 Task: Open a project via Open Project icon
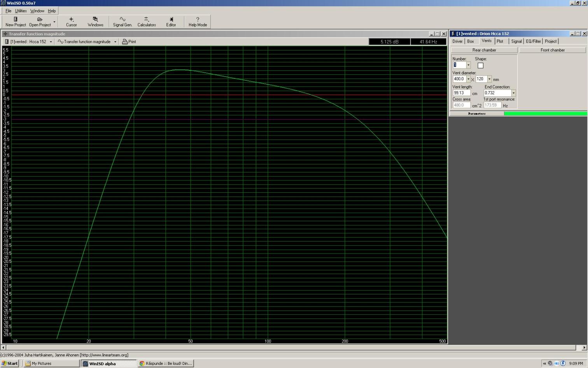[40, 21]
